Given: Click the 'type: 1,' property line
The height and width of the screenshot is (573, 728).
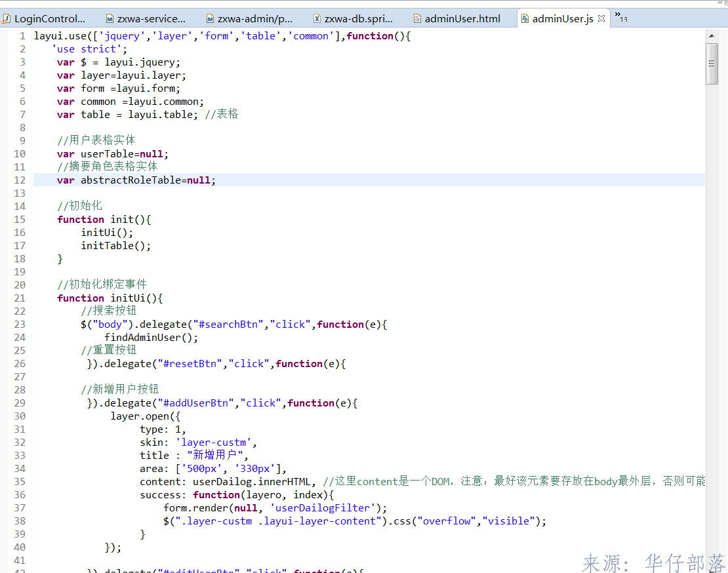Looking at the screenshot, I should (163, 429).
